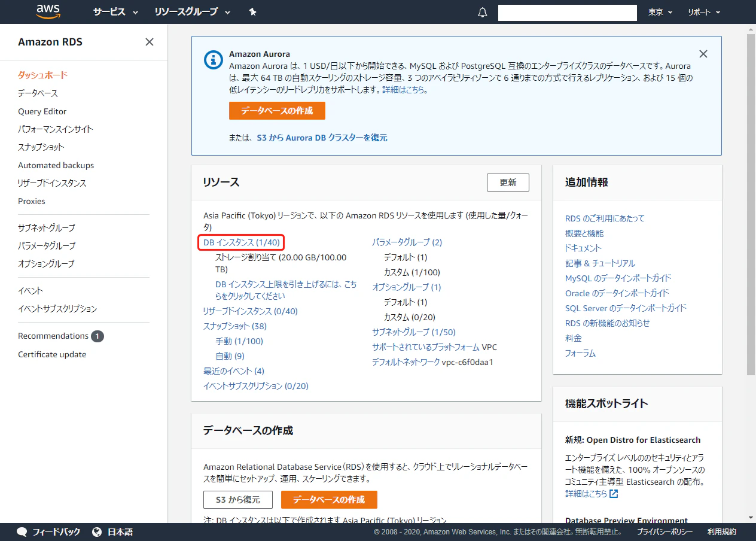Viewport: 756px width, 541px height.
Task: Open パフォーマンスインサイト in sidebar
Action: pyautogui.click(x=56, y=129)
